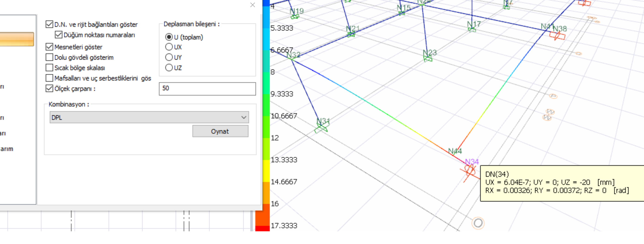
Task: Click the red support symbol at node N34
Action: coord(470,171)
